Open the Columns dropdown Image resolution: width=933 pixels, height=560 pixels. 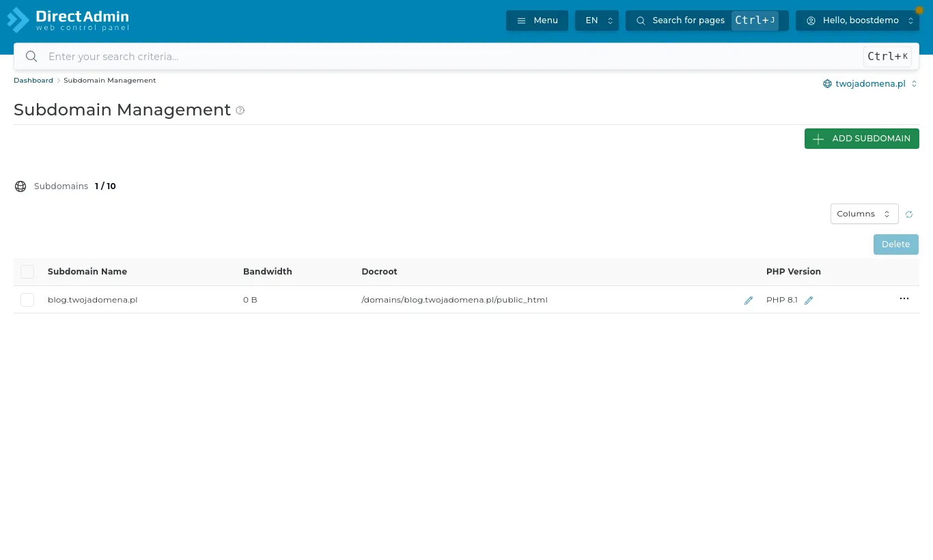[x=864, y=214]
